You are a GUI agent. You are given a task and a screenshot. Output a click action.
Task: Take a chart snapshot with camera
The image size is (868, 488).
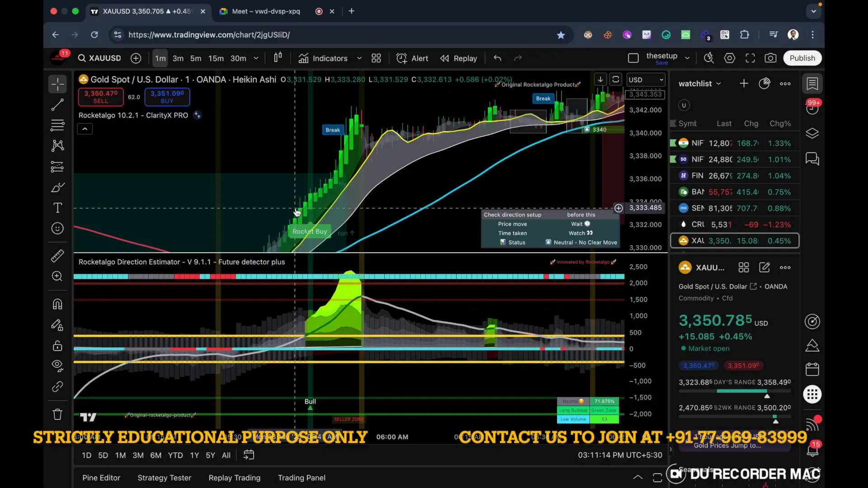point(771,58)
